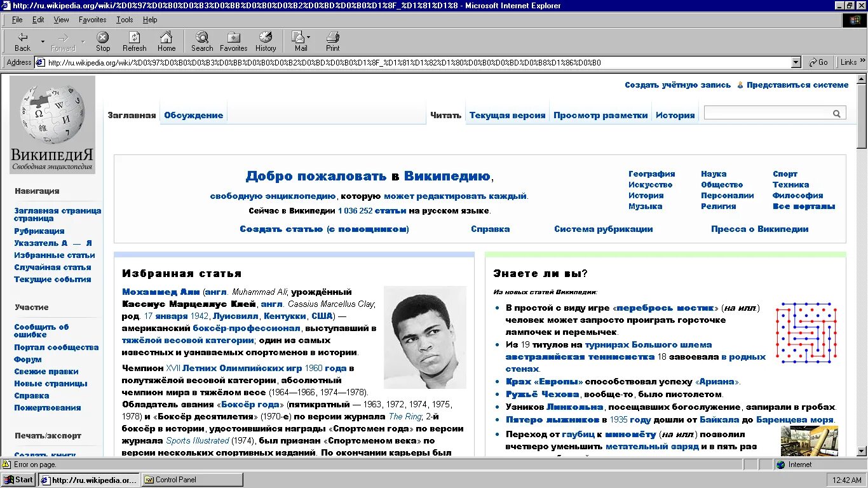Open the Search toolbar icon
Screen dimensions: 868x488
point(202,42)
